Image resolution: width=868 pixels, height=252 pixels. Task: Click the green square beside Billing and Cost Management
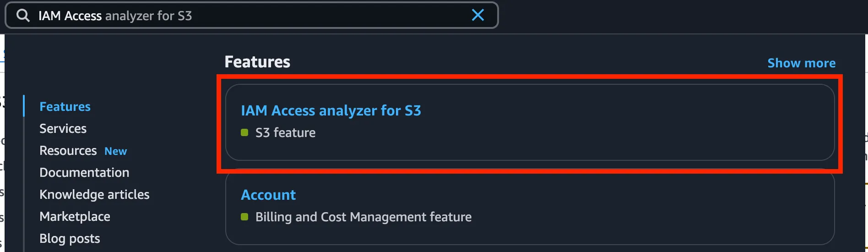(x=244, y=217)
